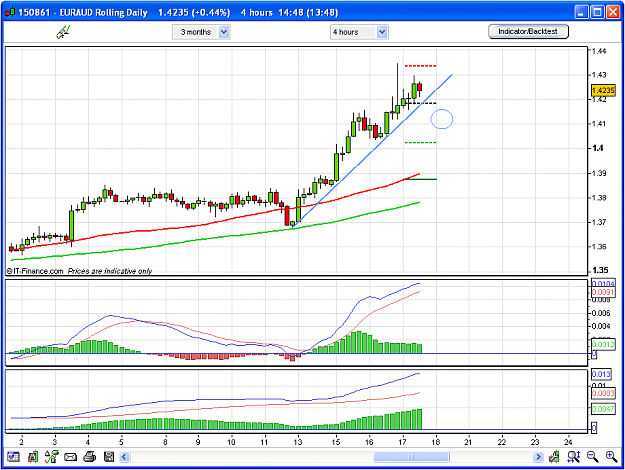The image size is (625, 470).
Task: Click the horizontal scrollbar thumb
Action: coord(411,457)
